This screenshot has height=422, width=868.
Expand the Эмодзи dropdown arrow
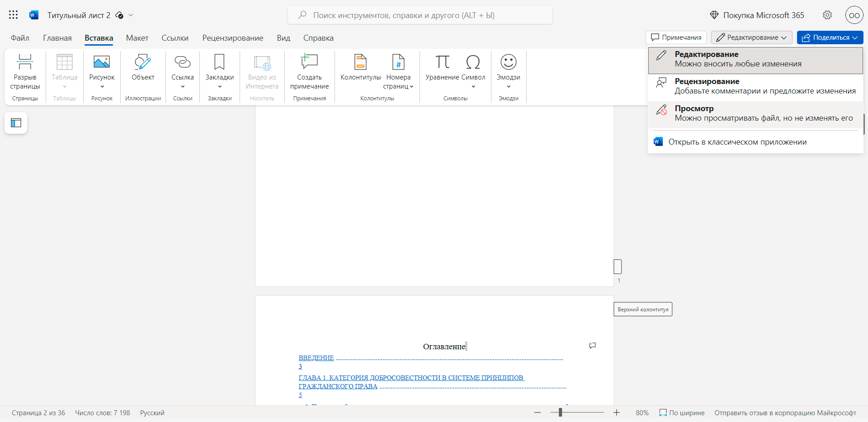(509, 87)
